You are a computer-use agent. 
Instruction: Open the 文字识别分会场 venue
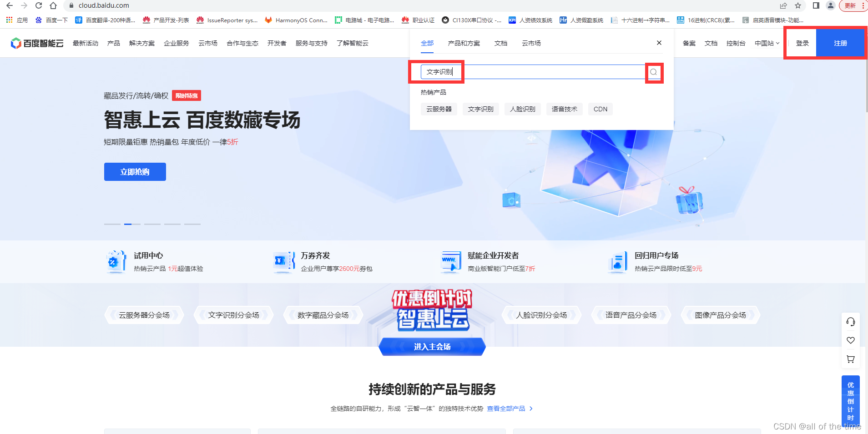234,315
